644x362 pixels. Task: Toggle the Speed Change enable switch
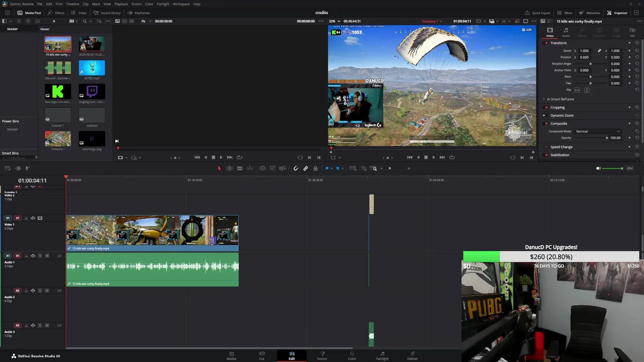tap(546, 147)
